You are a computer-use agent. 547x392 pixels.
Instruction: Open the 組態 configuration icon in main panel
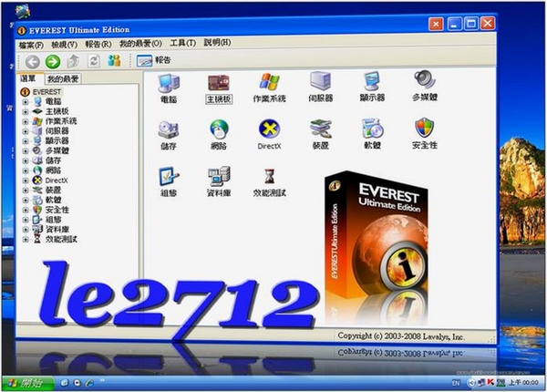click(x=169, y=181)
